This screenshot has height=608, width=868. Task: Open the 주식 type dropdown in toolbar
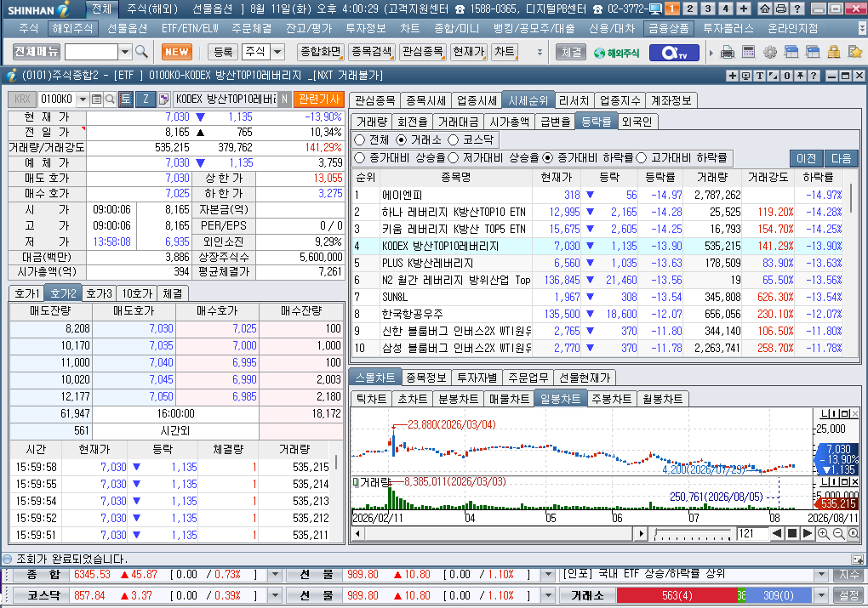[277, 52]
